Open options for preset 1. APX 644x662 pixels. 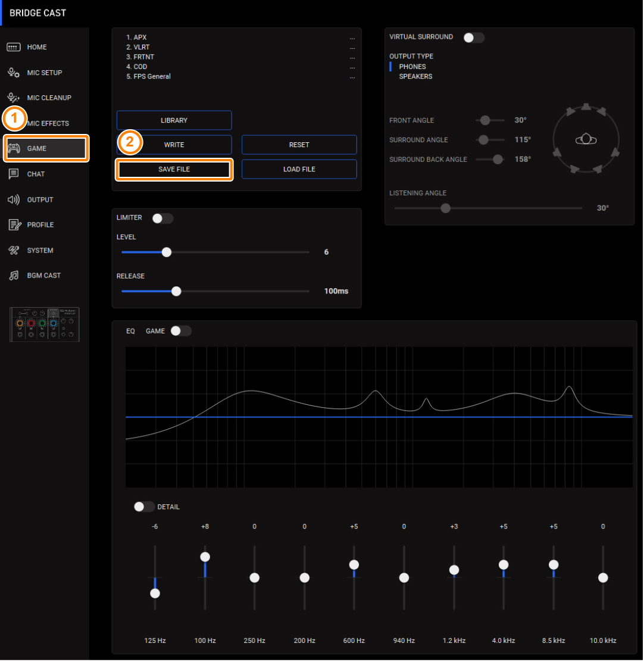pos(352,38)
